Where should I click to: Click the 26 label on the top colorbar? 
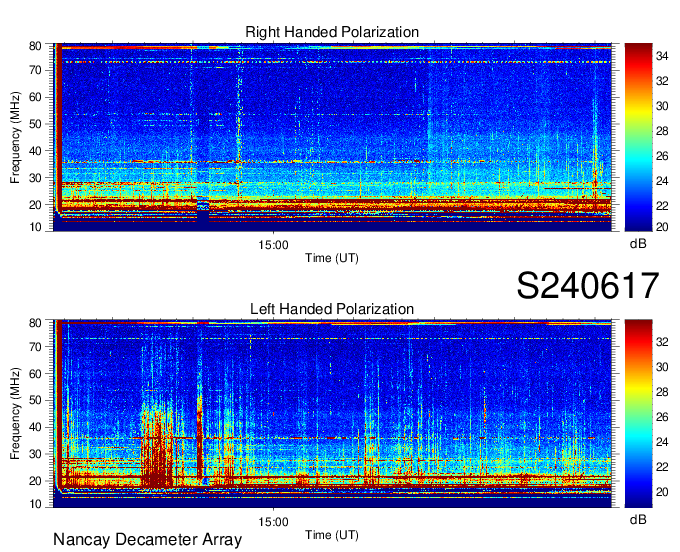coord(662,156)
